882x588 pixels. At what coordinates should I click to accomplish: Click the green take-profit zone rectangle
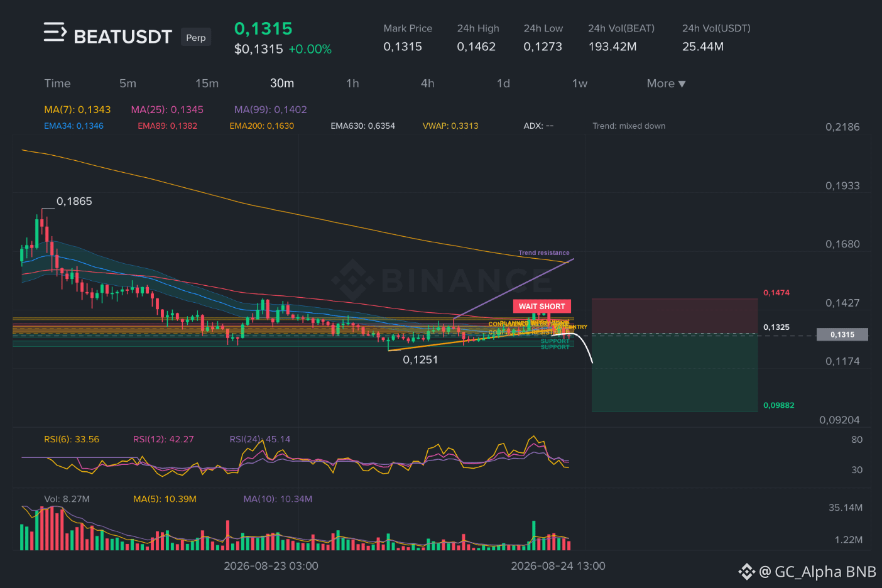point(675,374)
